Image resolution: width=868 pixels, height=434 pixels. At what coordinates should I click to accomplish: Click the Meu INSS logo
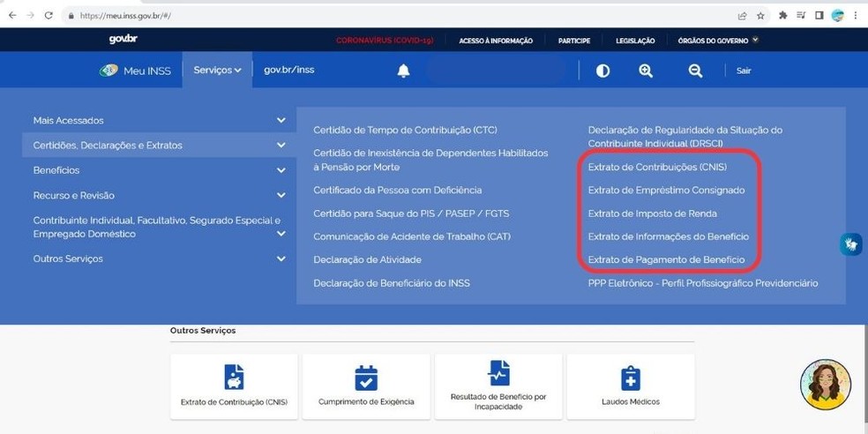[x=135, y=71]
